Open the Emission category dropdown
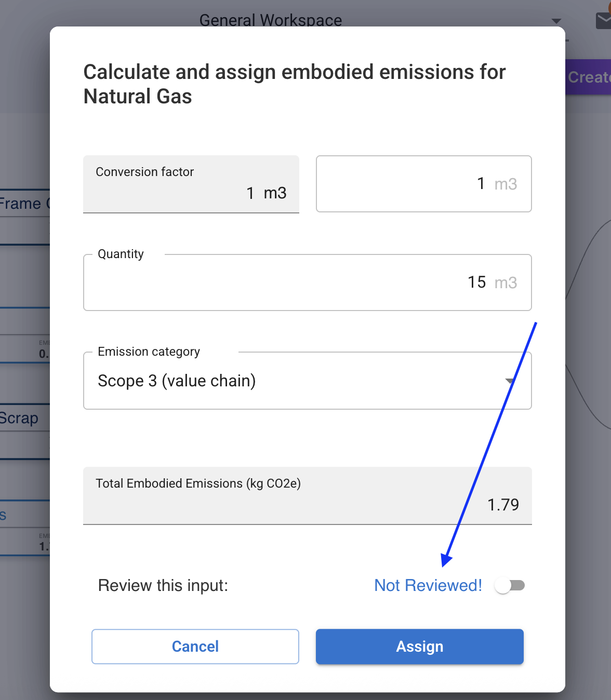The height and width of the screenshot is (700, 611). pyautogui.click(x=307, y=381)
